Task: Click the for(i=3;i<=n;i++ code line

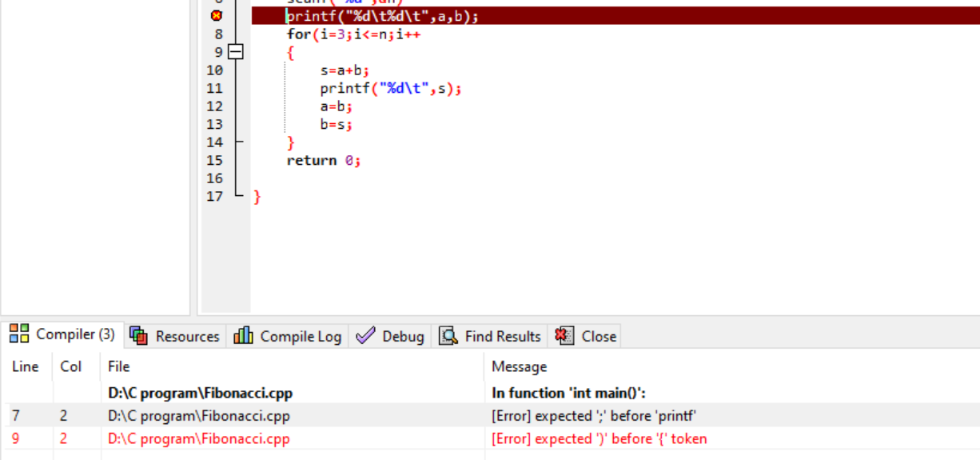Action: click(354, 34)
